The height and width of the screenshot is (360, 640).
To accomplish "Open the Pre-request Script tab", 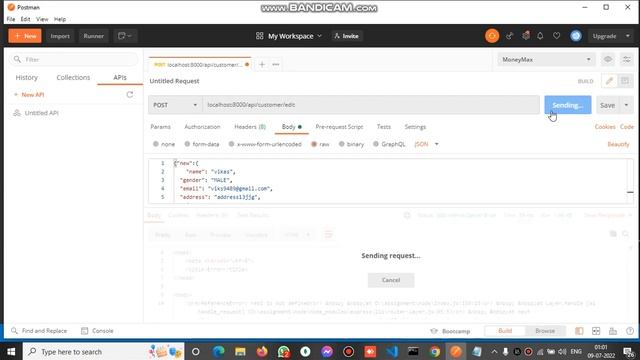I will 339,127.
